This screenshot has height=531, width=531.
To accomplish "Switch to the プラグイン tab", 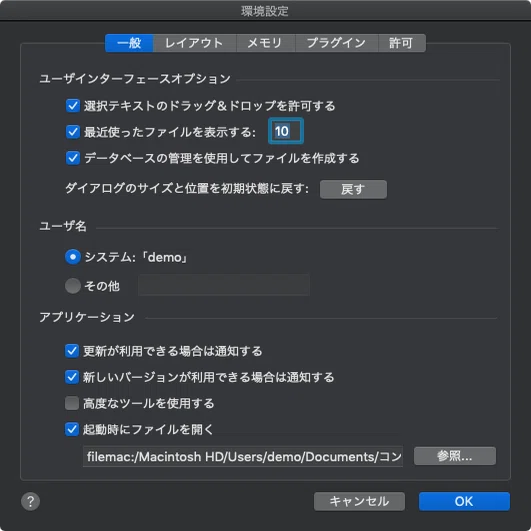I will [337, 43].
